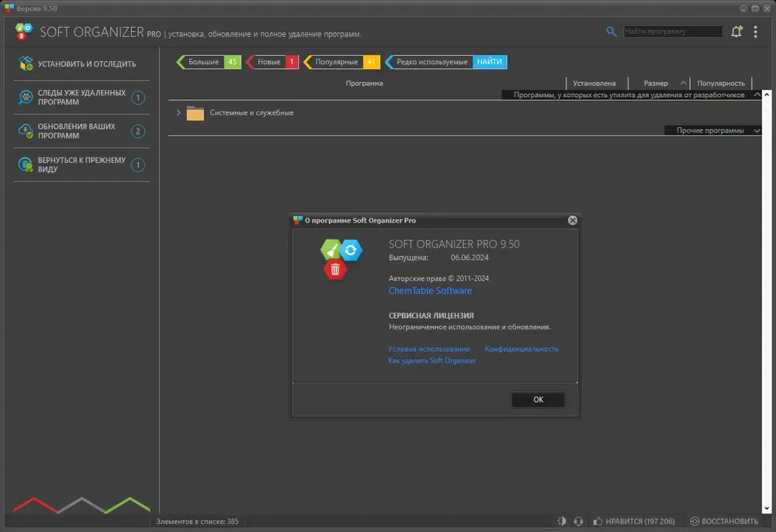Click the hexagon app logo in About dialog
Viewport: 776px width, 532px height.
tap(341, 259)
